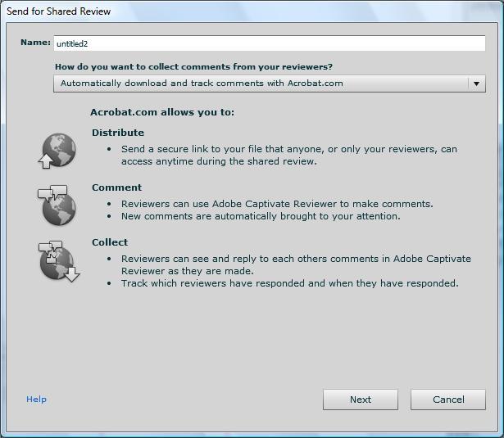Click 'Track which reviewers have responded' text
Screen dimensions: 504x438
289,283
